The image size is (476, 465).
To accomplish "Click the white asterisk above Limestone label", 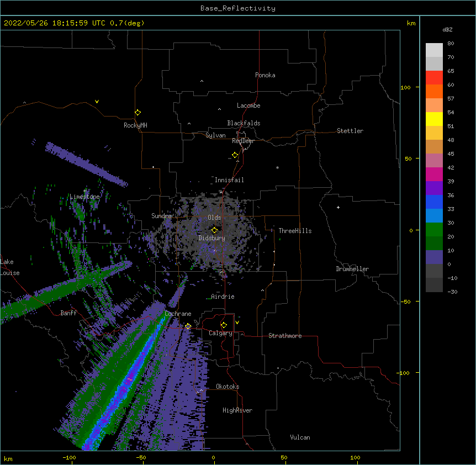I will click(x=85, y=191).
